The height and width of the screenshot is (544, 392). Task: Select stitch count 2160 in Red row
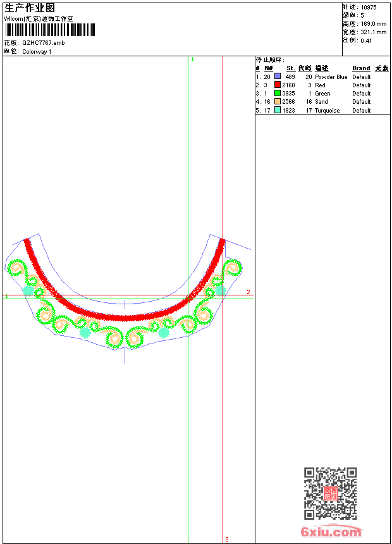[x=288, y=85]
